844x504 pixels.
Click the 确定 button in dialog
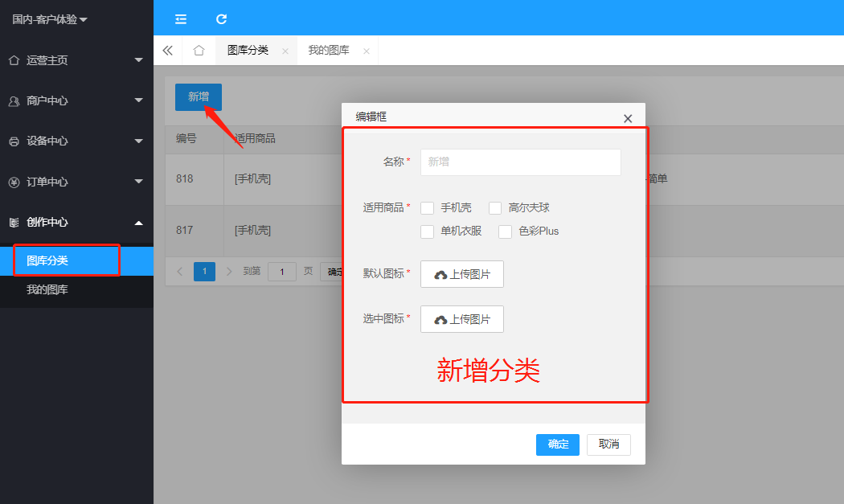[x=558, y=445]
